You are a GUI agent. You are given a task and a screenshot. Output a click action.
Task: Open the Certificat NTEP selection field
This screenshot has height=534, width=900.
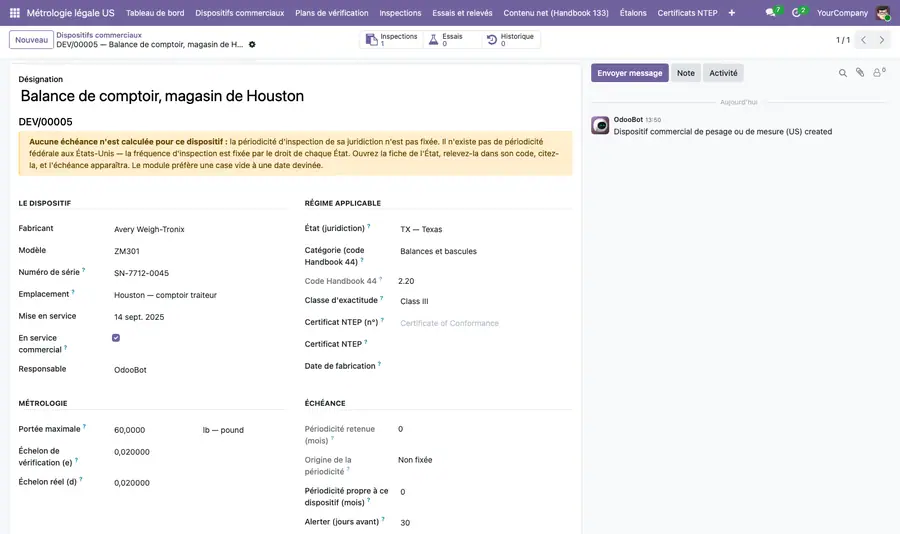[x=484, y=344]
